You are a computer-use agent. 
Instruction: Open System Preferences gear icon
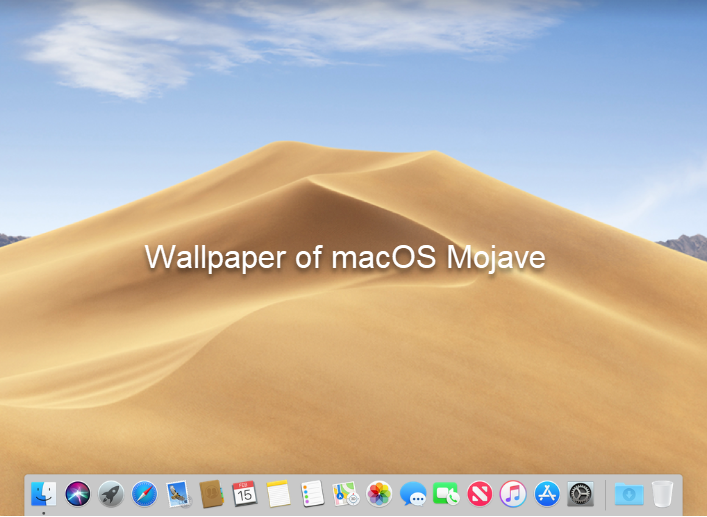[x=580, y=493]
